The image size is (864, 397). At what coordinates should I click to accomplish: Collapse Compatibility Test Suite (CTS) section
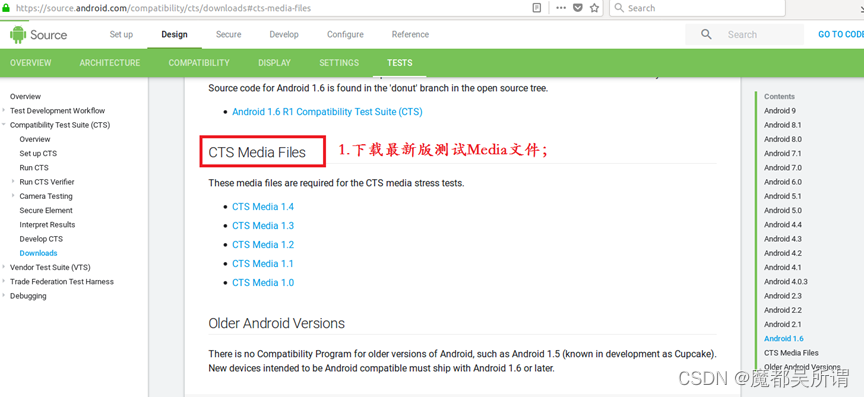(4, 125)
